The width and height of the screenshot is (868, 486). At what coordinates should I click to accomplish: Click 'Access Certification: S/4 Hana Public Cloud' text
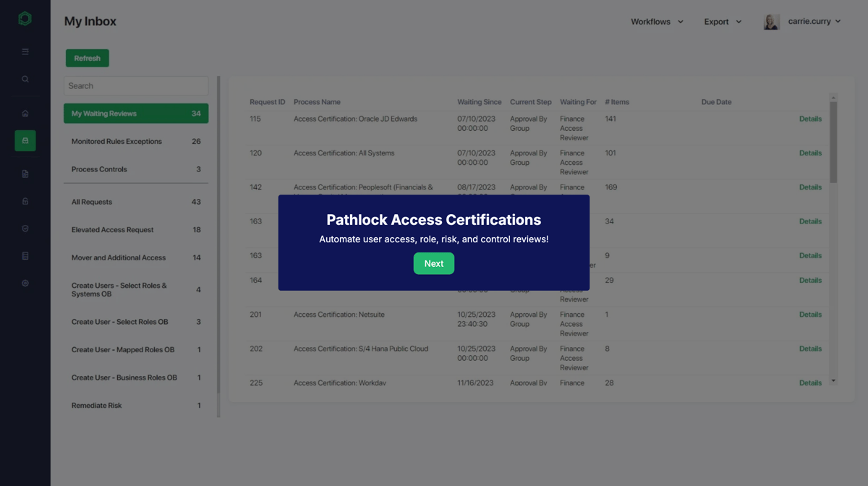361,349
